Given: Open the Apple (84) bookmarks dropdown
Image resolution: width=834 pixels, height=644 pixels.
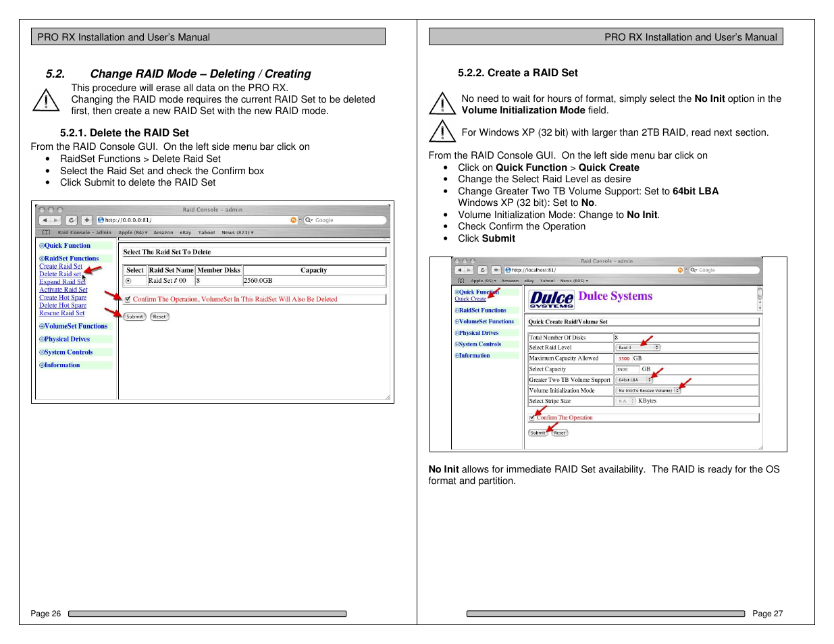Looking at the screenshot, I should coord(133,232).
